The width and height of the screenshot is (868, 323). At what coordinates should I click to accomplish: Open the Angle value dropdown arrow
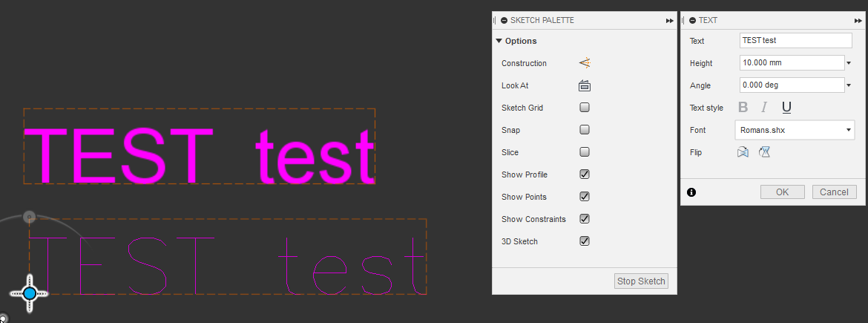[849, 85]
